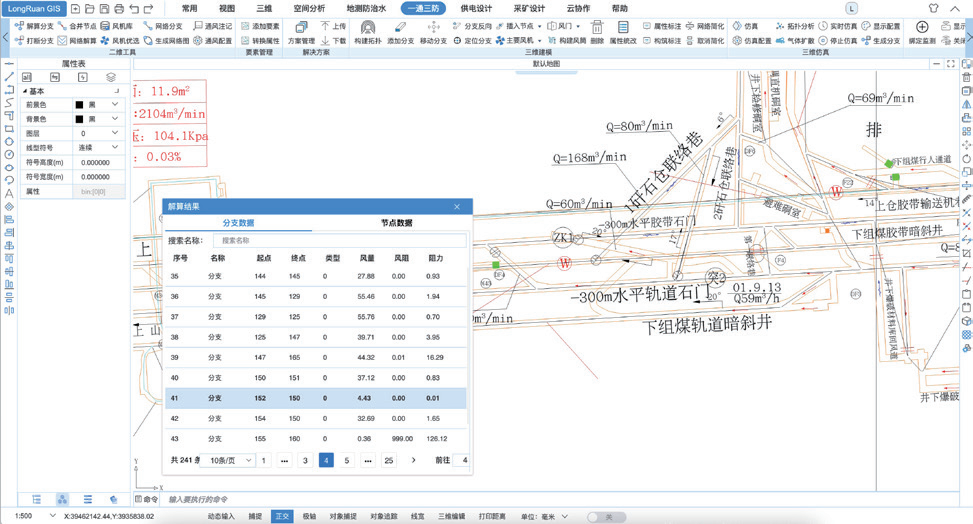Screen dimensions: 973x524
Task: Toggle 极轴 polar tracking
Action: pos(309,516)
